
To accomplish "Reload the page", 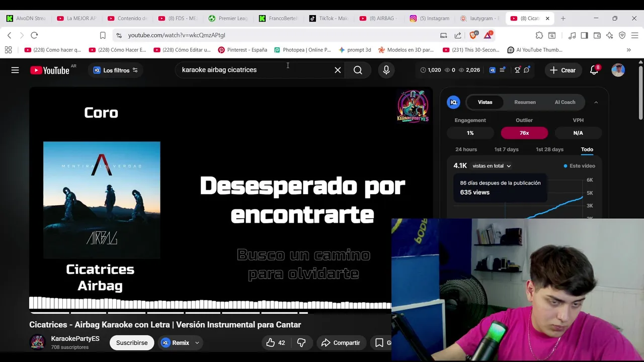I will coord(34,35).
